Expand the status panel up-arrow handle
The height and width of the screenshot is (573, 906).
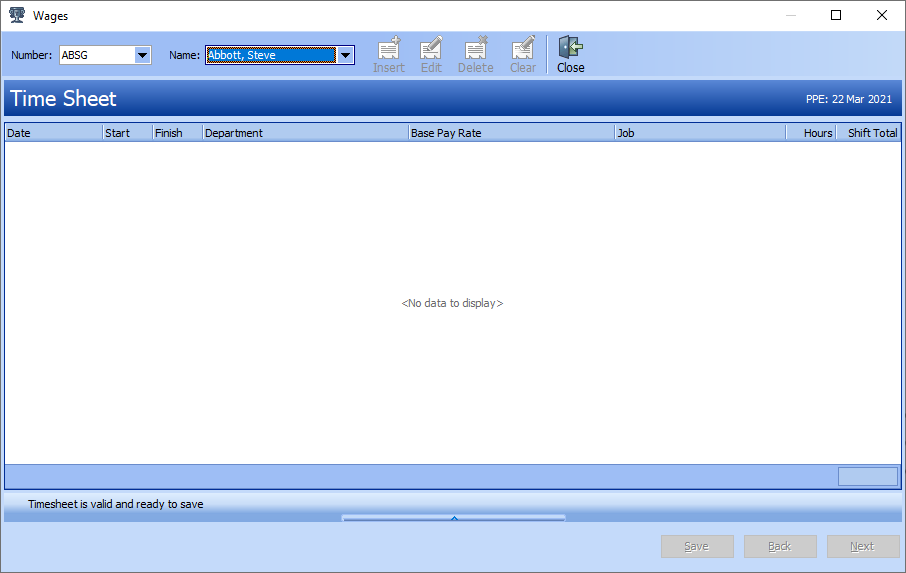pyautogui.click(x=454, y=518)
